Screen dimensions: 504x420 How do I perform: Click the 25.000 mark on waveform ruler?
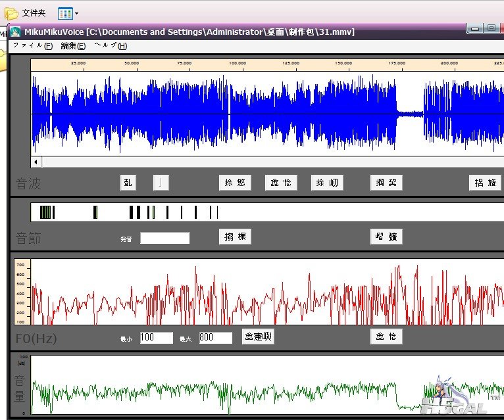click(x=78, y=63)
